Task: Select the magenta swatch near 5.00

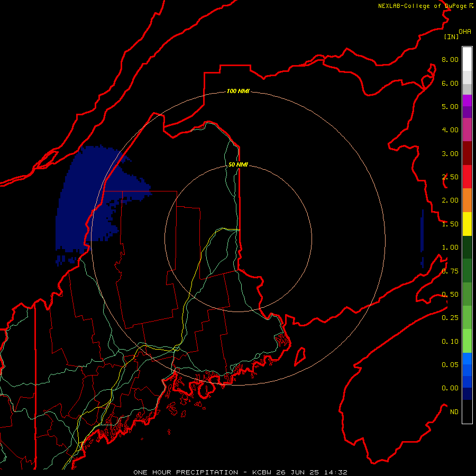Action: click(x=467, y=100)
